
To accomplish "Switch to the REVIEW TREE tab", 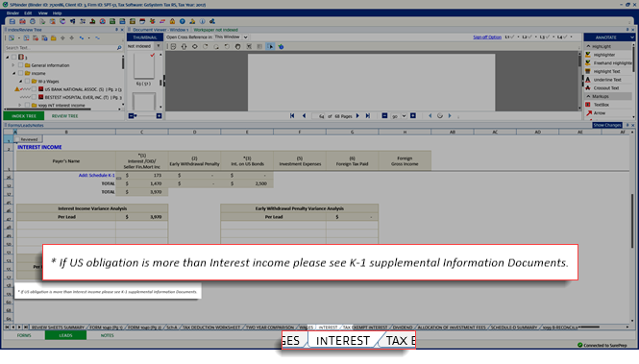I will tap(64, 116).
